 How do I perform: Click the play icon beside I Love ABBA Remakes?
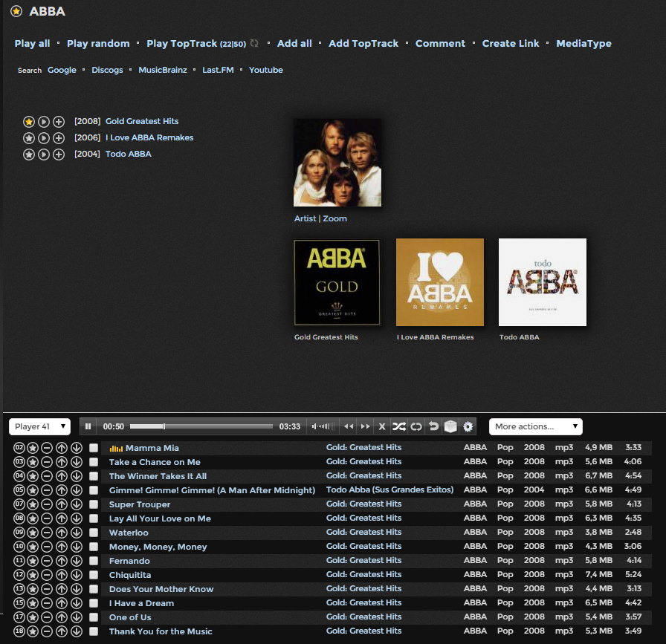click(x=44, y=138)
